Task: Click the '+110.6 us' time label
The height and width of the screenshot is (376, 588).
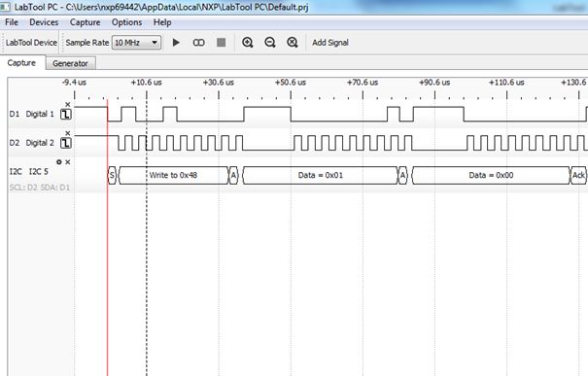Action: [x=506, y=83]
